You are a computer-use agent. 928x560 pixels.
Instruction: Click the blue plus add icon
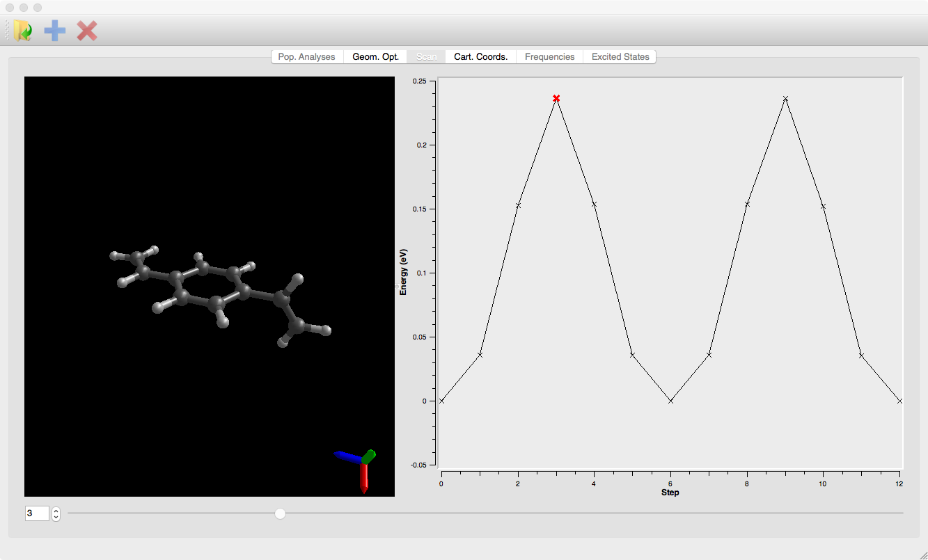click(x=55, y=31)
